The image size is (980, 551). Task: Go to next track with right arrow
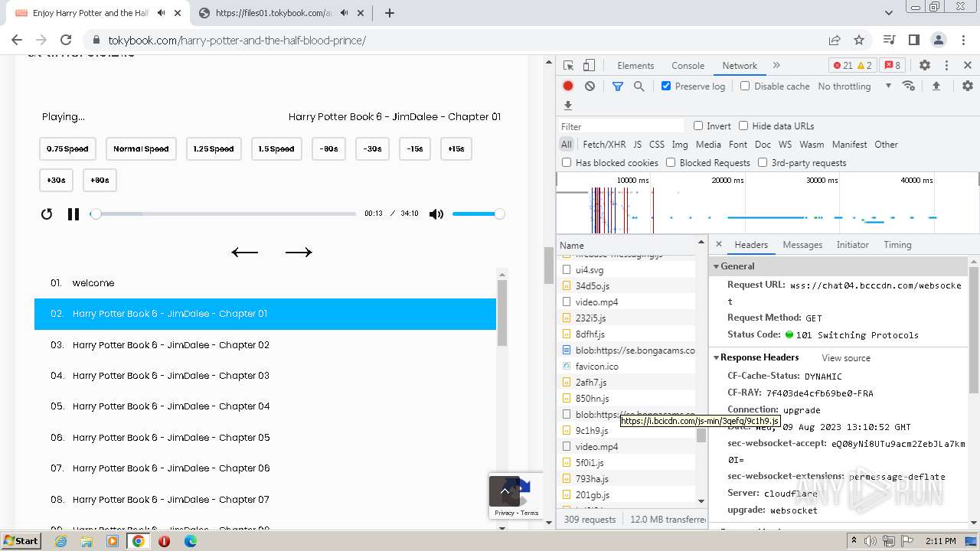(x=299, y=252)
